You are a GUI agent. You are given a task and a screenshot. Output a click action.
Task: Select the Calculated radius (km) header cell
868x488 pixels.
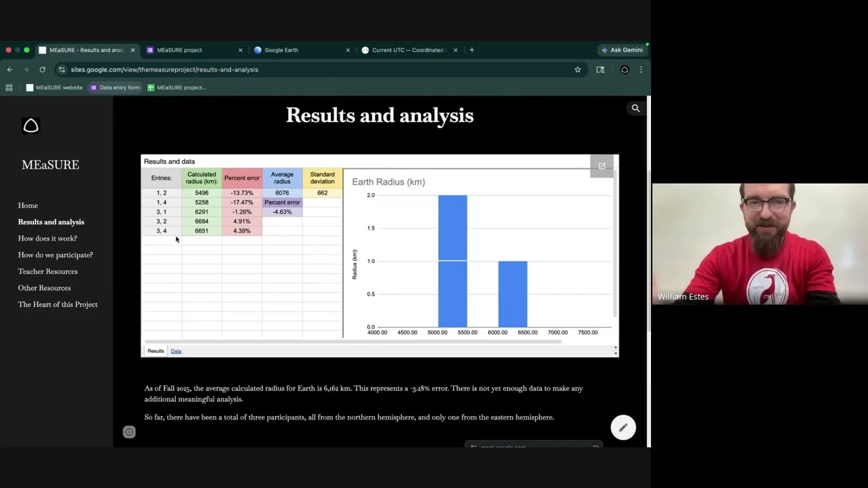coord(201,178)
